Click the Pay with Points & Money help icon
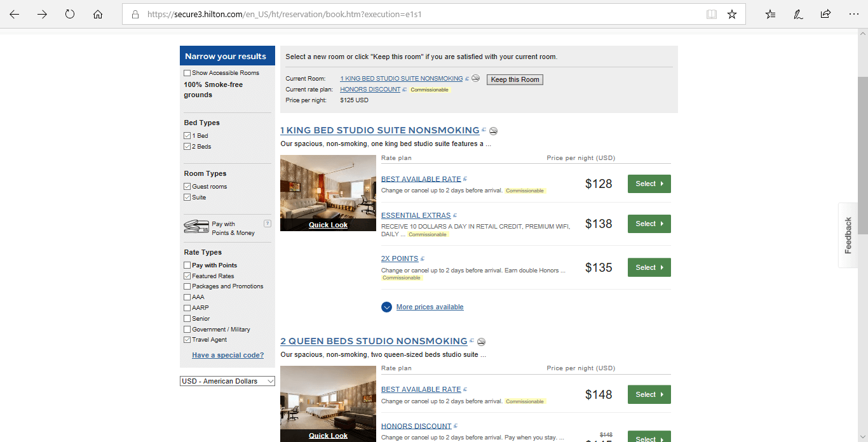Viewport: 868px width, 442px height. coord(267,224)
